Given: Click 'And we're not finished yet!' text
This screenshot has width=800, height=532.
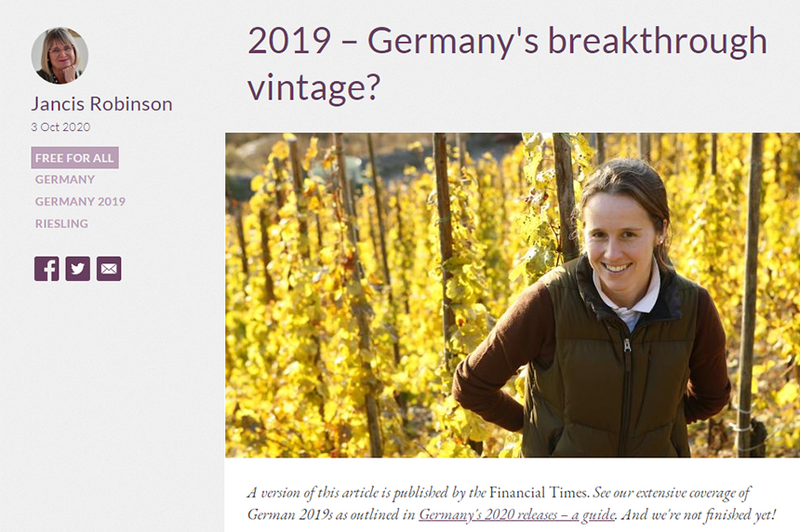Looking at the screenshot, I should (x=699, y=514).
